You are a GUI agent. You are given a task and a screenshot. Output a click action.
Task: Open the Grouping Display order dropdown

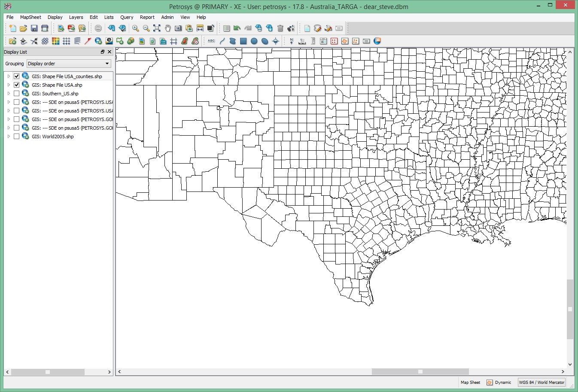point(106,63)
